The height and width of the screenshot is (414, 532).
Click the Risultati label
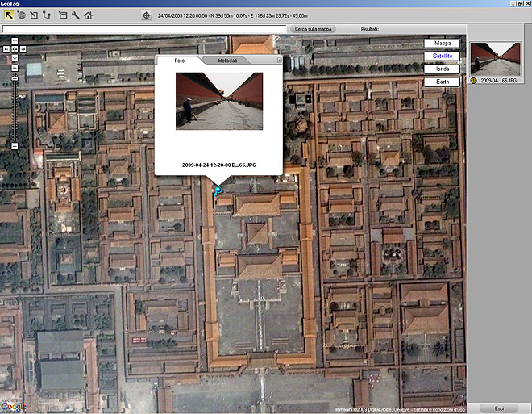[x=369, y=29]
